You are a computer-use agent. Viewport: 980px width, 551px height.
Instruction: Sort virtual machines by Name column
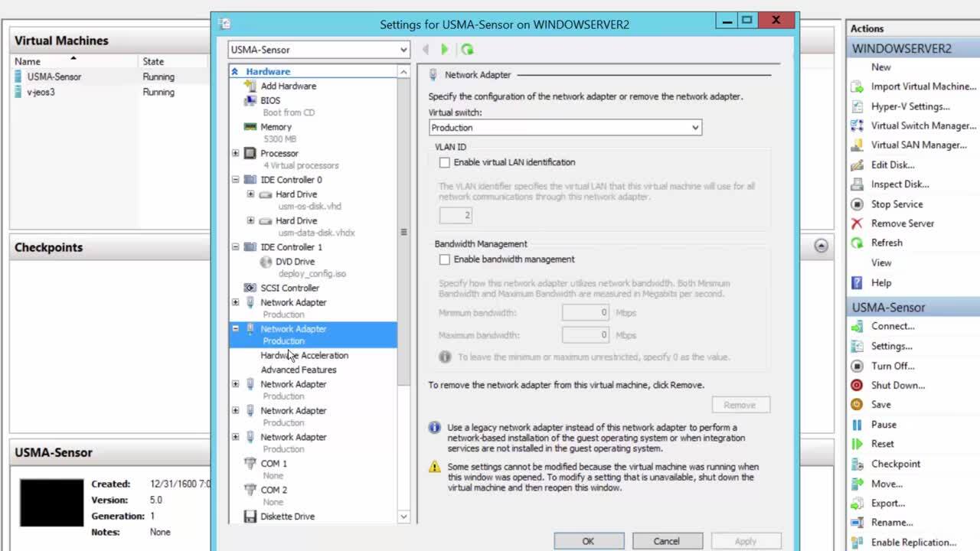(28, 61)
